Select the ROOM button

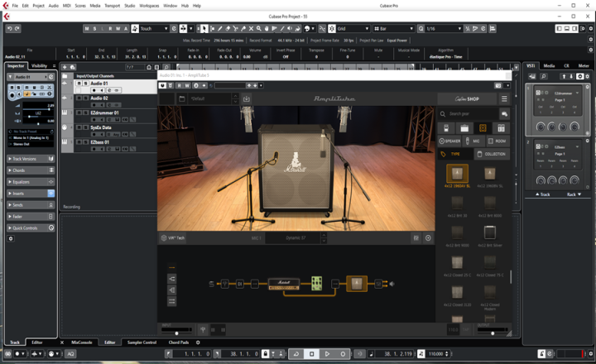(497, 141)
